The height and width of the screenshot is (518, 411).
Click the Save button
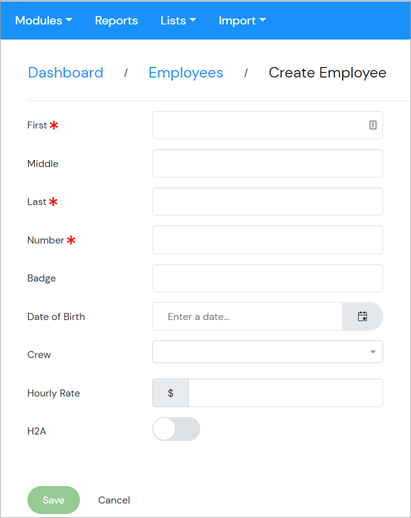53,500
